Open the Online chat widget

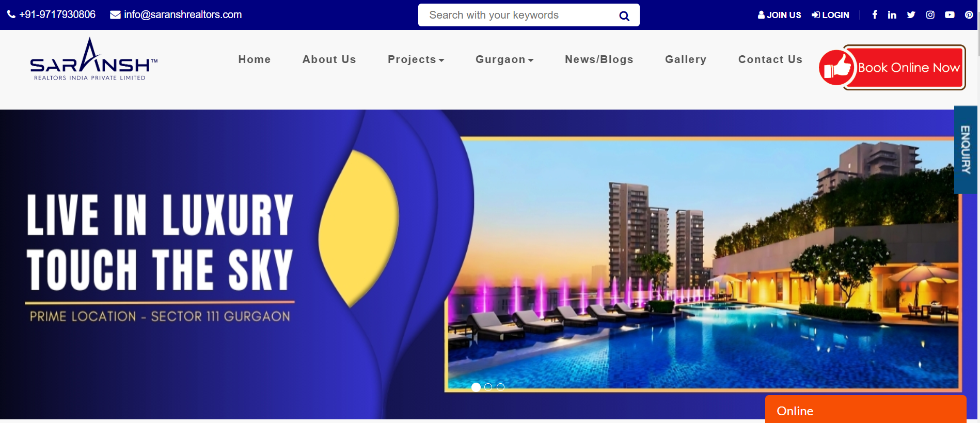865,410
